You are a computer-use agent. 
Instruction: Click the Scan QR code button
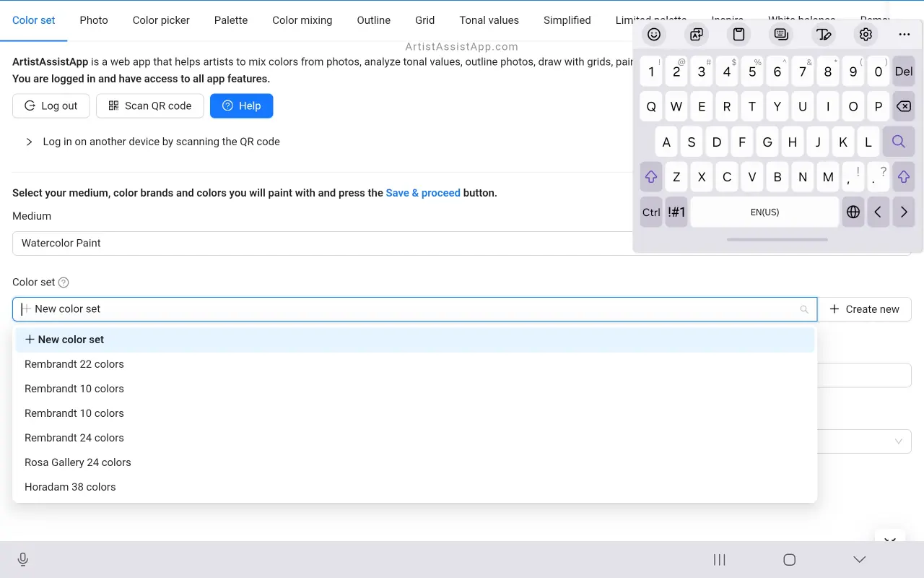(x=150, y=105)
